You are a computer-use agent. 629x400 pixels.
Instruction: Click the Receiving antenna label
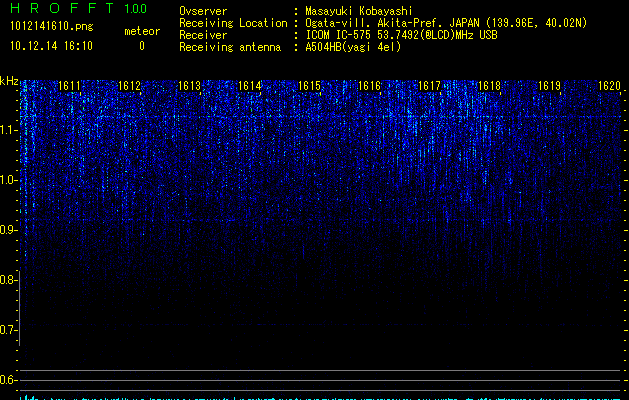point(230,47)
